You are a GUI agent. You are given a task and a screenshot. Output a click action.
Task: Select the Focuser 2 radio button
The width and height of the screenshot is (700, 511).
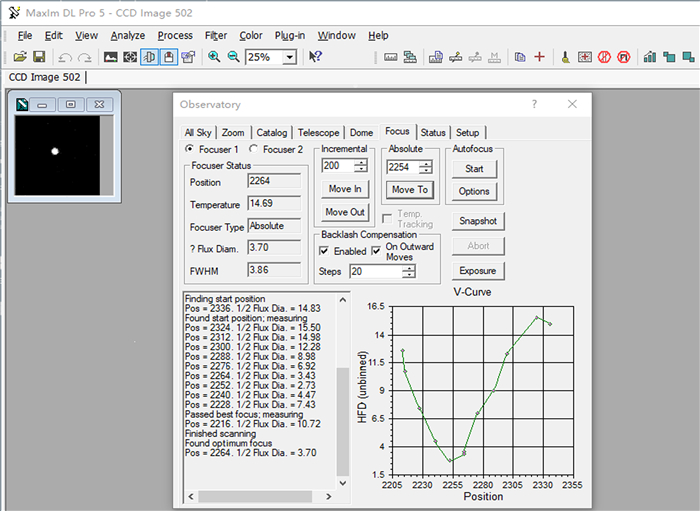[254, 150]
